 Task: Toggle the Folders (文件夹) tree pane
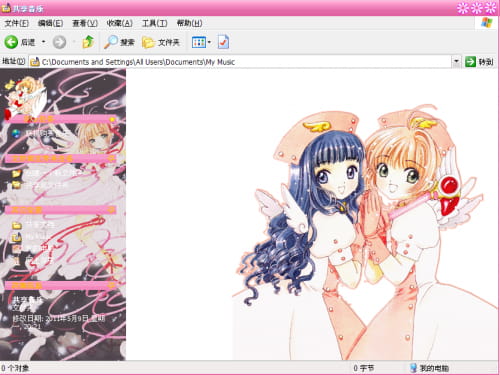coord(161,42)
